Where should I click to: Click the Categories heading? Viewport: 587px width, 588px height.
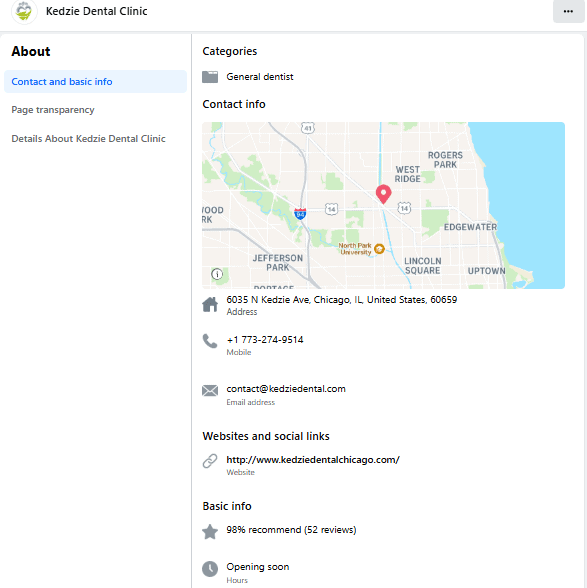(x=230, y=51)
